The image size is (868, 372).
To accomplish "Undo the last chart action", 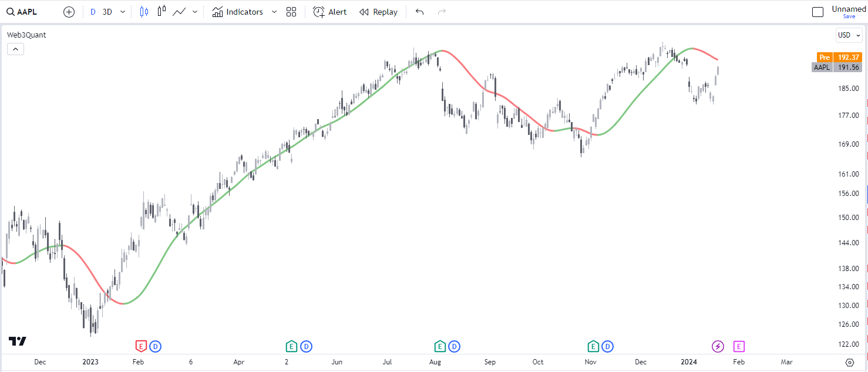I will coord(419,12).
